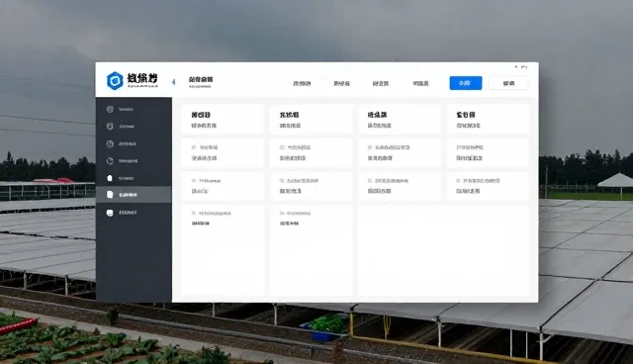Click the white outlined button beside blue button

508,83
